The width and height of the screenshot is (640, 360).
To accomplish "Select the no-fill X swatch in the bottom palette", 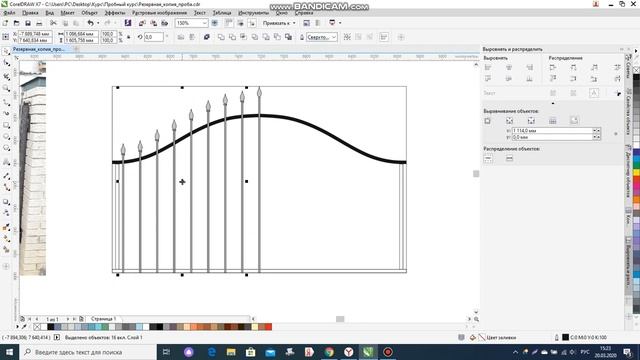I will click(x=37, y=327).
